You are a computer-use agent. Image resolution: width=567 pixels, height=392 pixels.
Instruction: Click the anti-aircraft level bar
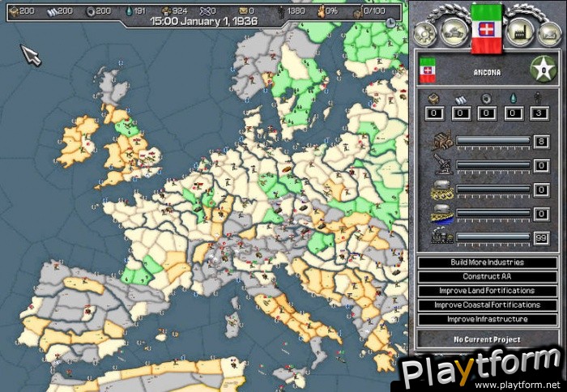point(493,165)
